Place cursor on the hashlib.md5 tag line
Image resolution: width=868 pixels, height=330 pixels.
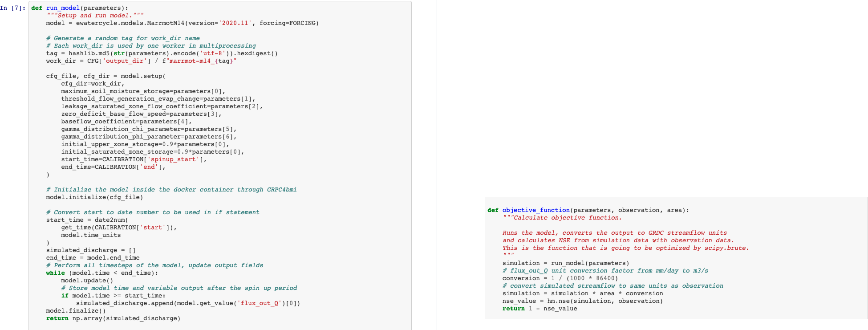click(162, 53)
